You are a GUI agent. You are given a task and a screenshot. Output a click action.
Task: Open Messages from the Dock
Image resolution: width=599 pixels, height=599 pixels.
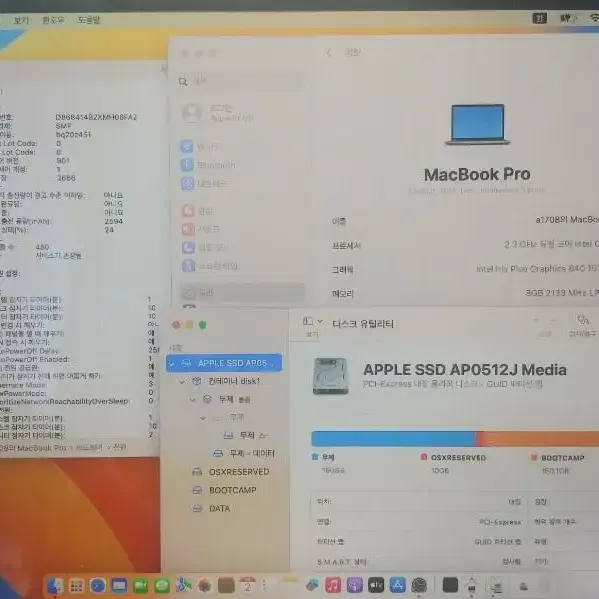click(x=162, y=585)
